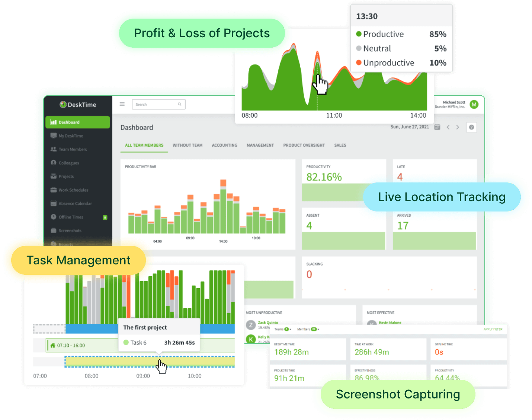Switch to the Without Team tab
532x420 pixels.
(x=188, y=145)
